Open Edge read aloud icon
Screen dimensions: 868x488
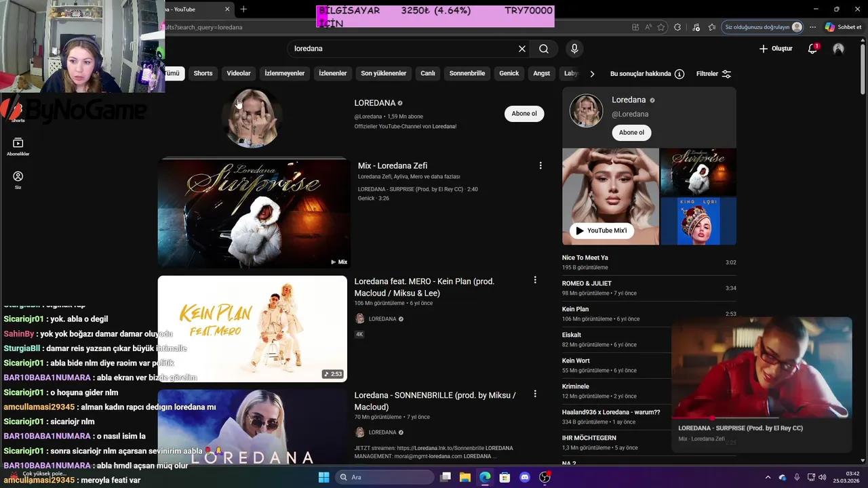click(649, 27)
